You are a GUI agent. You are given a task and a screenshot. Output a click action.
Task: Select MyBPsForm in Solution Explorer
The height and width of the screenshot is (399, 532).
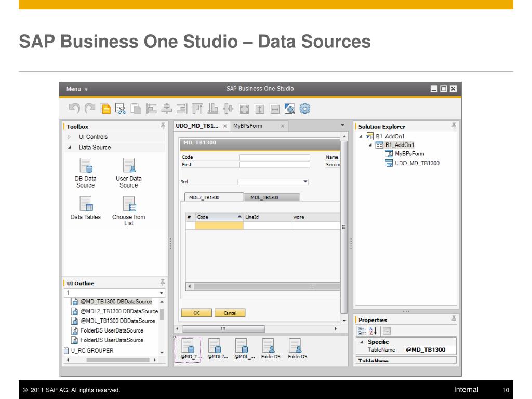(x=409, y=154)
